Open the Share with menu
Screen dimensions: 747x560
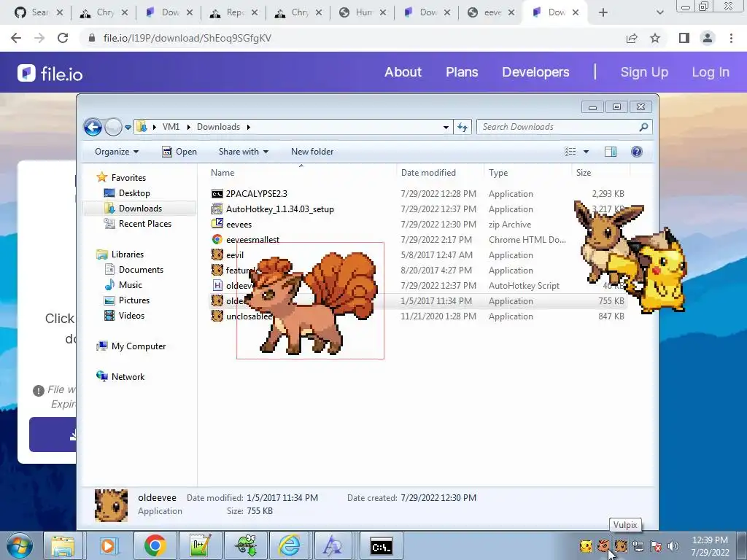[x=244, y=152]
